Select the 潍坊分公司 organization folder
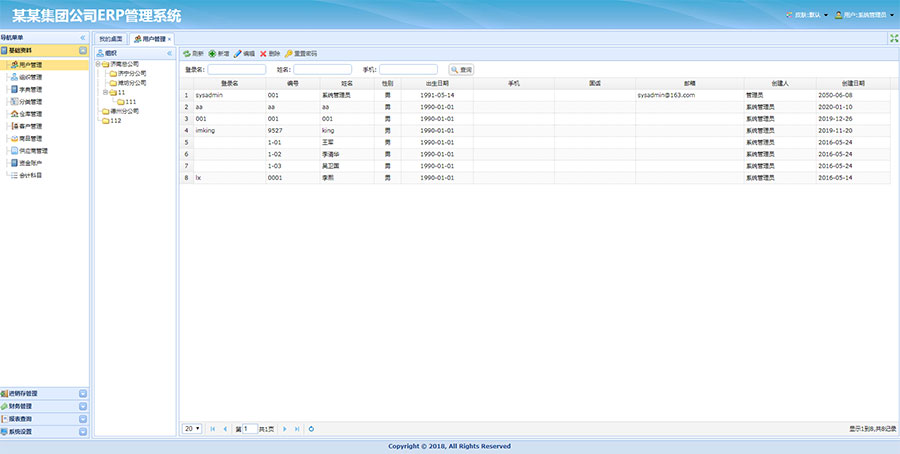 pos(131,82)
